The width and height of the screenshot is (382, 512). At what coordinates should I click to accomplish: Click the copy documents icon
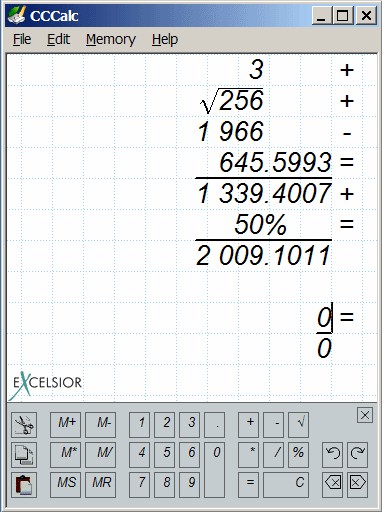click(24, 455)
